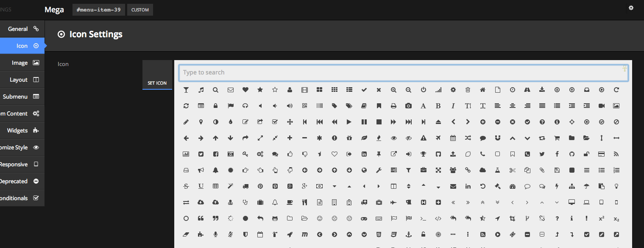644x248 pixels.
Task: Select the shopping cart icon
Action: (x=557, y=138)
